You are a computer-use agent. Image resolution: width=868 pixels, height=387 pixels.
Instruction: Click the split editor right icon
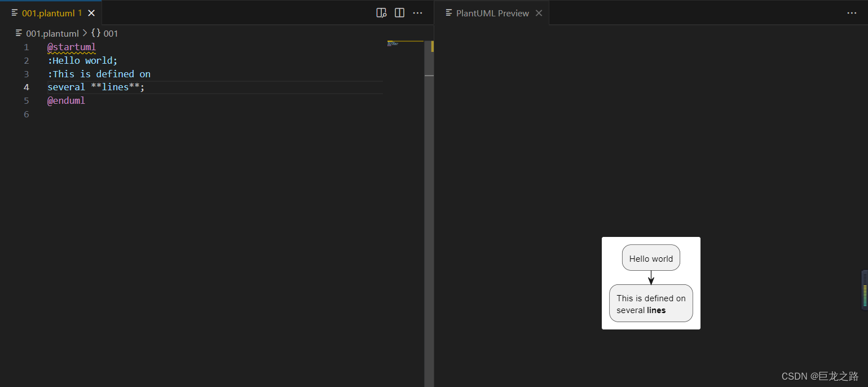(x=399, y=13)
